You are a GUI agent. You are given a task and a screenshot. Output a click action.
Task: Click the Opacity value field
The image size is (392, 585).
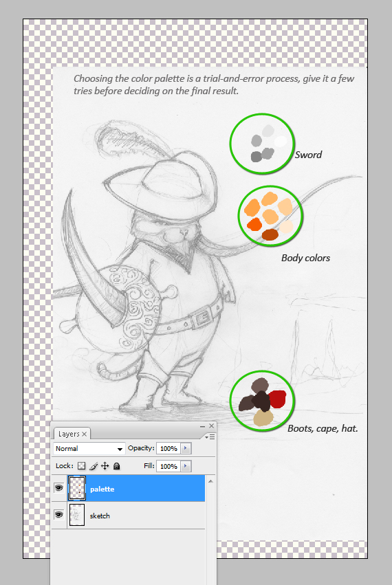pos(168,448)
